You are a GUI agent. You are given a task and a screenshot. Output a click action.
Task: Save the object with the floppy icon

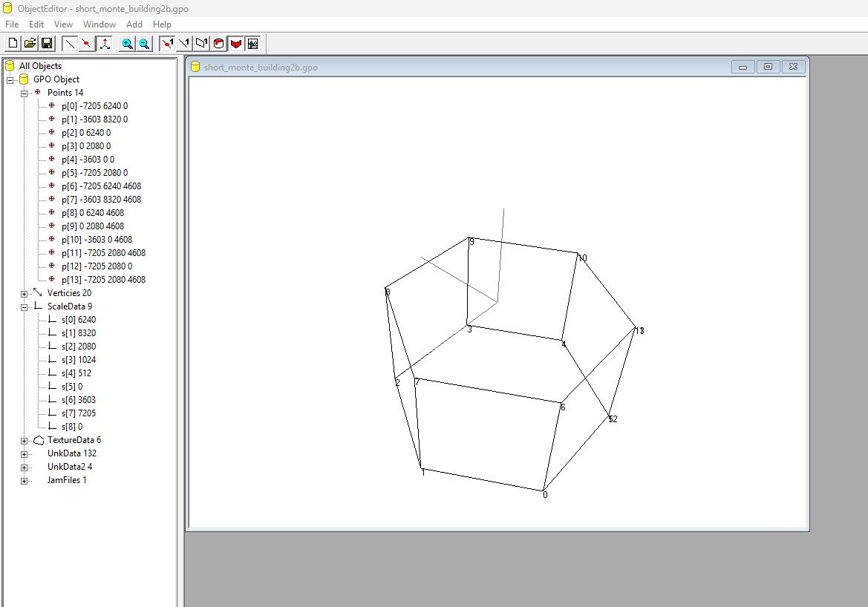click(x=46, y=44)
